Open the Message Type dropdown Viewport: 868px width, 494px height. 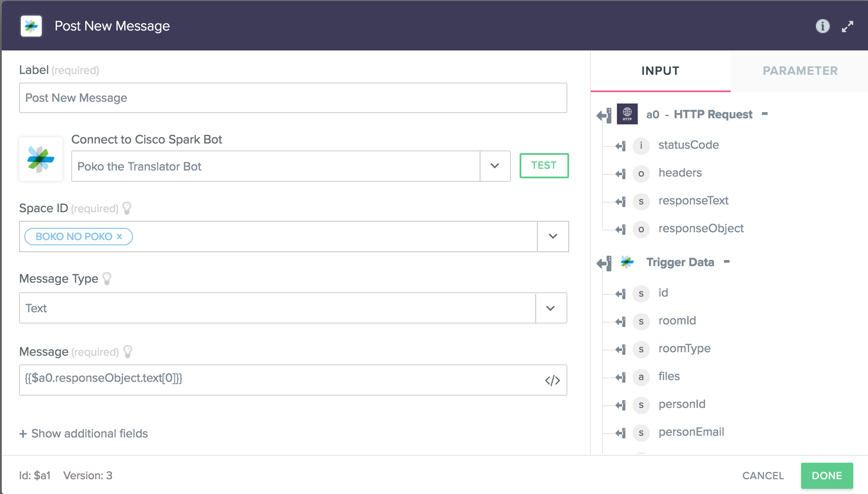[x=550, y=308]
